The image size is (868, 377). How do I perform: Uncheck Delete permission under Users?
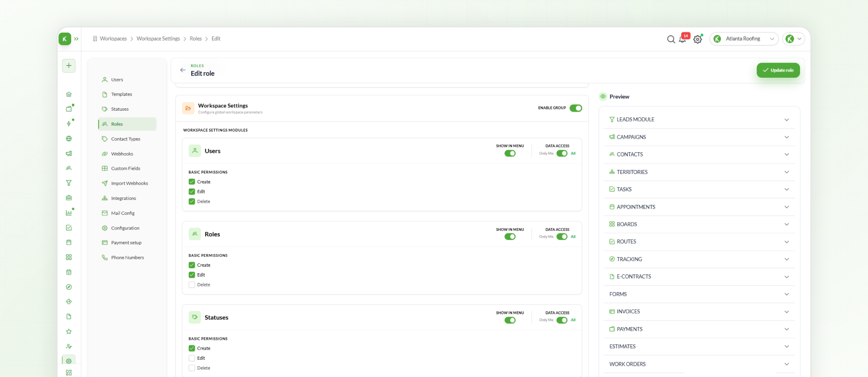(x=192, y=201)
